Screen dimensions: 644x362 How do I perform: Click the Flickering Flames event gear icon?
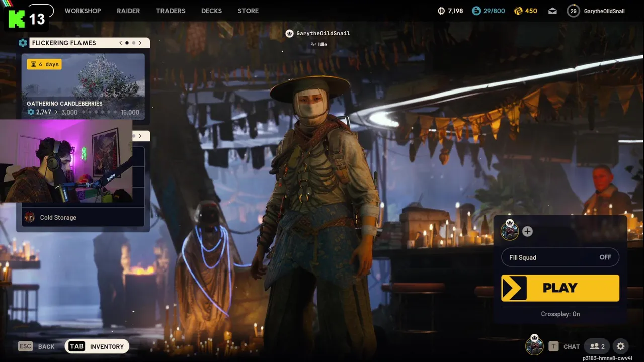tap(23, 43)
